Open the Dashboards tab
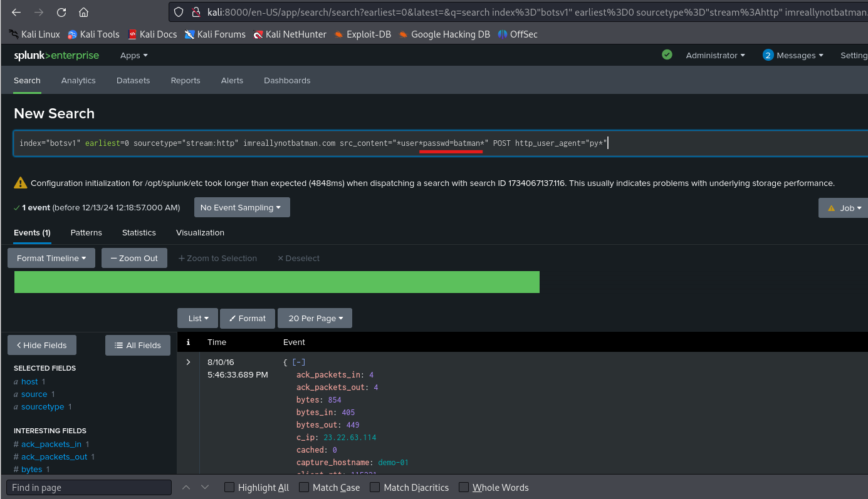 tap(287, 80)
